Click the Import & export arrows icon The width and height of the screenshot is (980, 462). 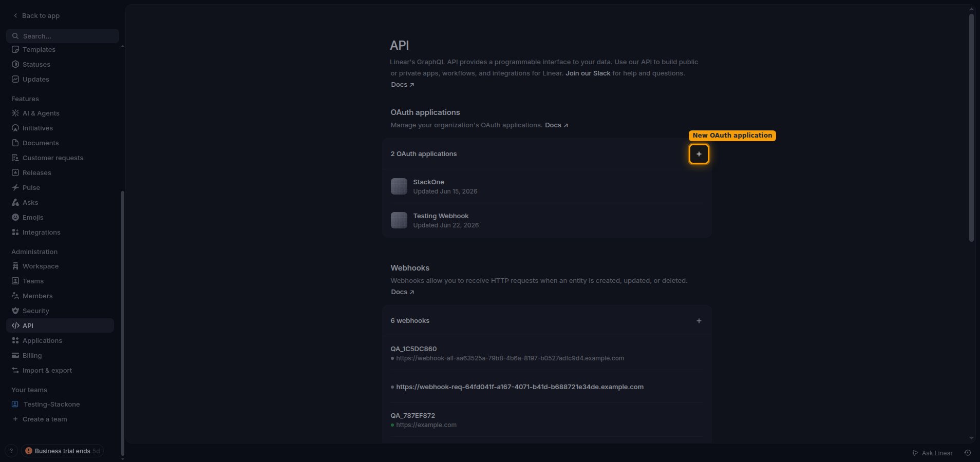[x=15, y=371]
